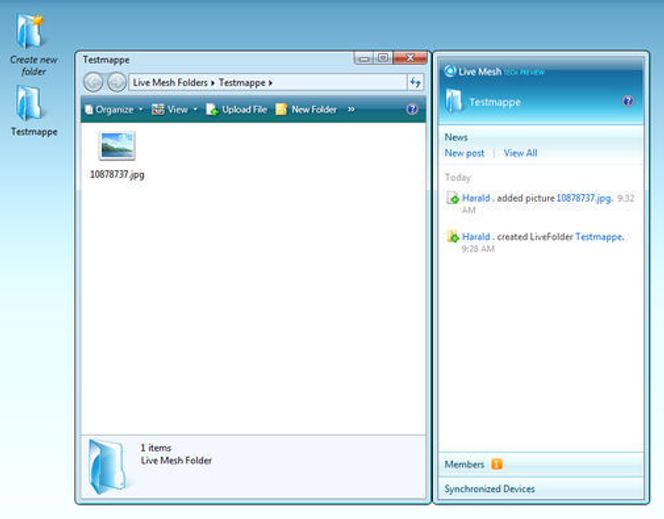
Task: Click the 'Live Mesh Folder' details text
Action: (x=176, y=461)
